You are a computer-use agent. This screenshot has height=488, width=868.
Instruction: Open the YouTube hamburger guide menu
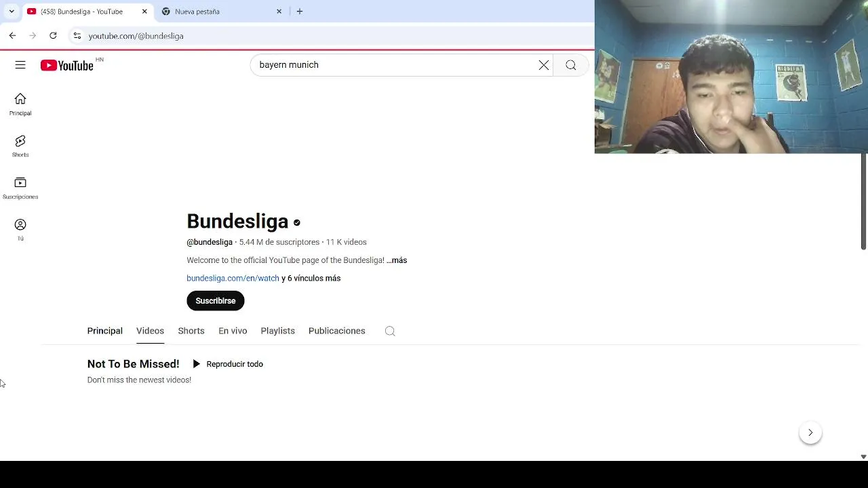20,65
